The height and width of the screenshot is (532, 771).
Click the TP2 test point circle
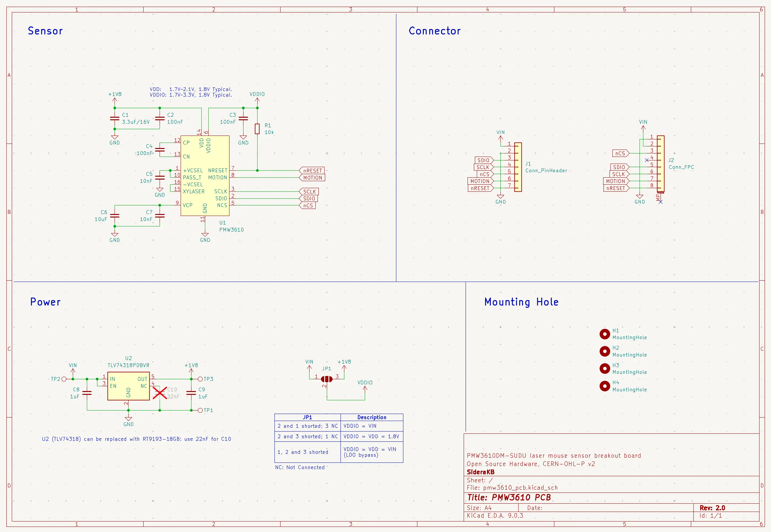coord(64,379)
